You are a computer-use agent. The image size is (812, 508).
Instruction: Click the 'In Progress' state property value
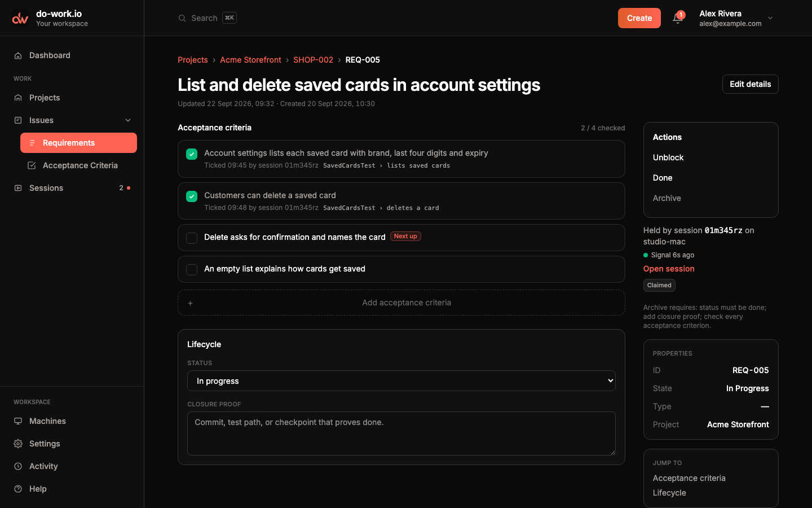coord(747,388)
